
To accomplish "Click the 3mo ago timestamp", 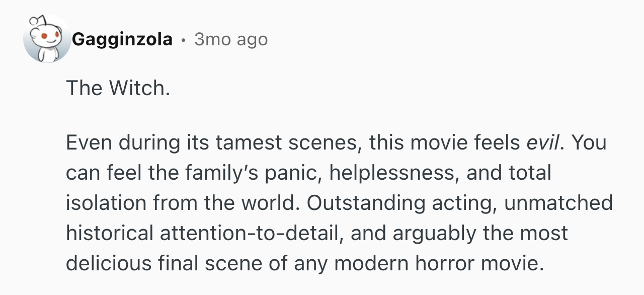I will (231, 39).
